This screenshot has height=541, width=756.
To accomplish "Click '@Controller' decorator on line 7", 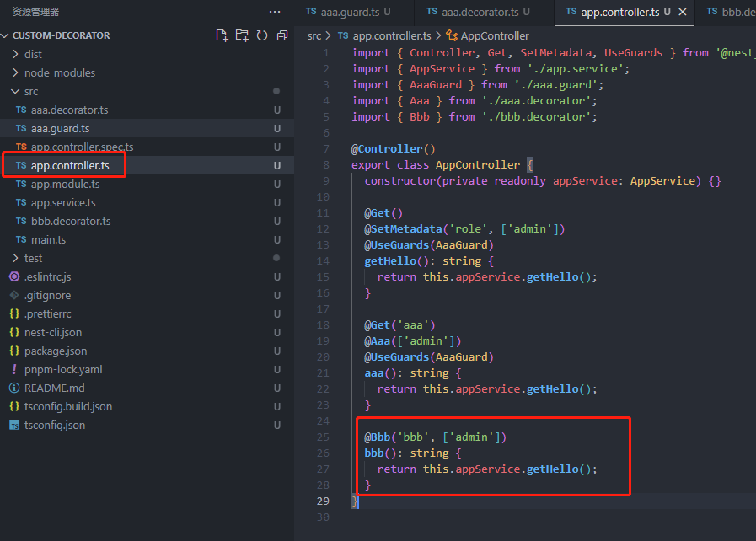I will 387,148.
